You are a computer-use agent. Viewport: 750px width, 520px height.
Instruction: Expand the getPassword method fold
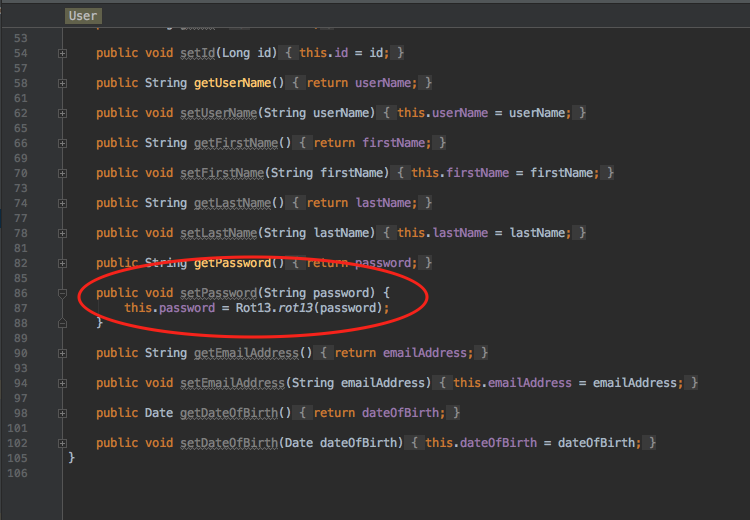pos(62,263)
